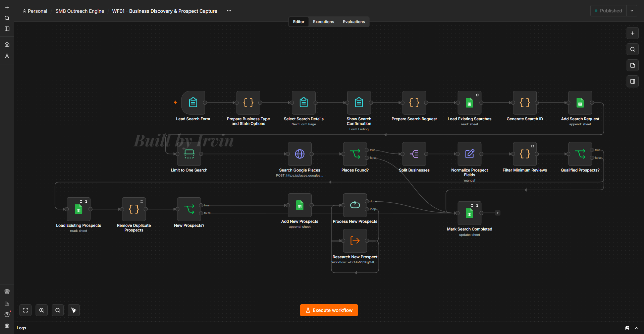644x334 pixels.
Task: Select the Qualified Prospects? if node
Action: [580, 154]
